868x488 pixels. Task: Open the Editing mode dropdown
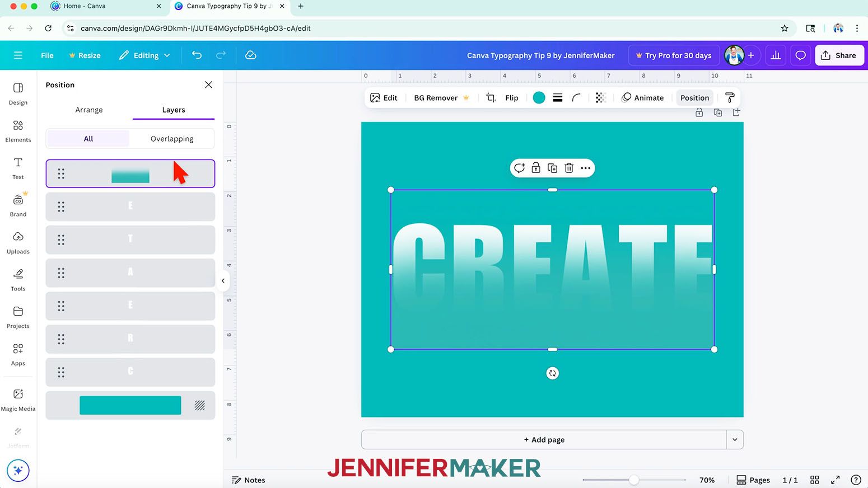coord(145,55)
